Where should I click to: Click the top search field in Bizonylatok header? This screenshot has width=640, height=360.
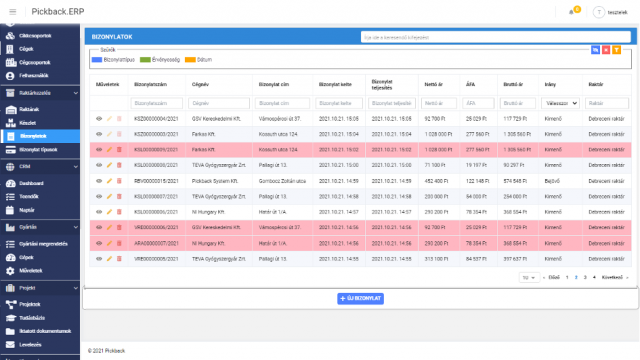(495, 37)
